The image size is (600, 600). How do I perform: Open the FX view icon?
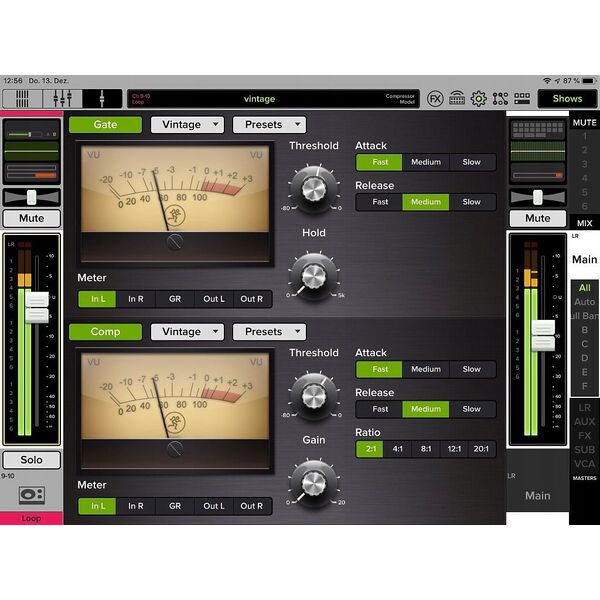tap(435, 99)
